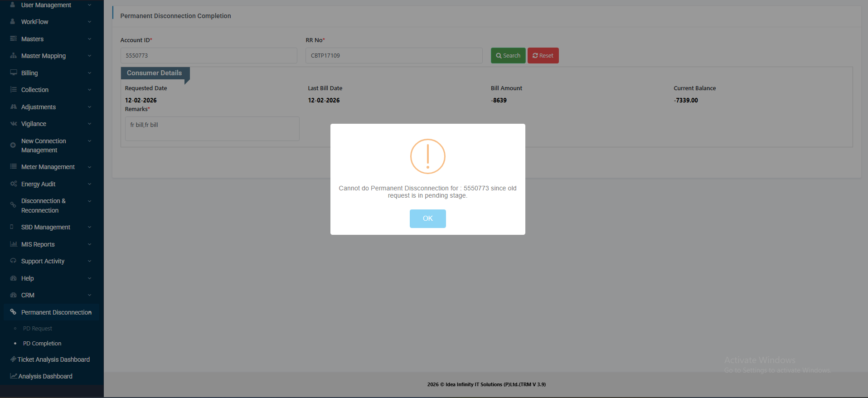
Task: Click the CRM sidebar icon
Action: [13, 295]
